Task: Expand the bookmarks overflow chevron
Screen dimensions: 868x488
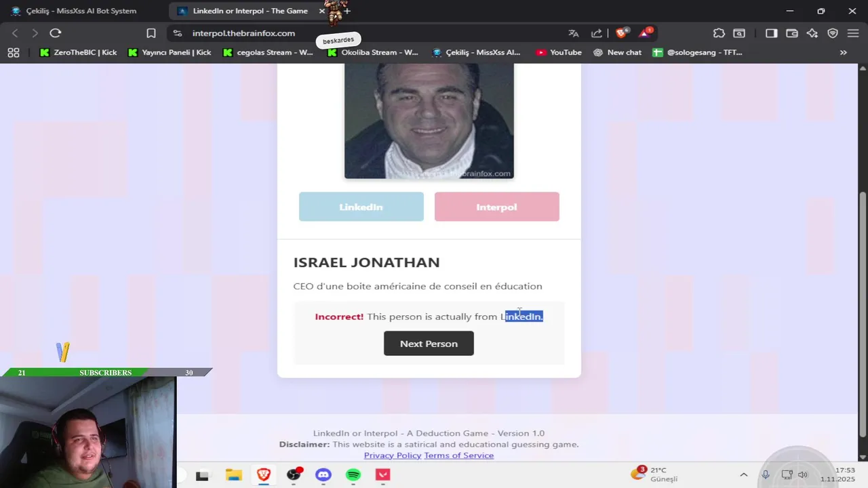Action: point(843,52)
